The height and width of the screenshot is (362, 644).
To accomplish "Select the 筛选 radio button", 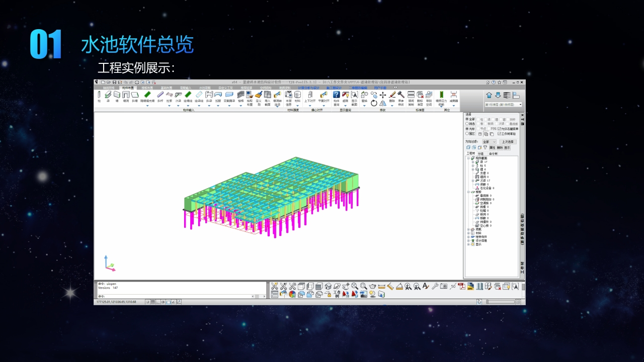I will point(467,124).
